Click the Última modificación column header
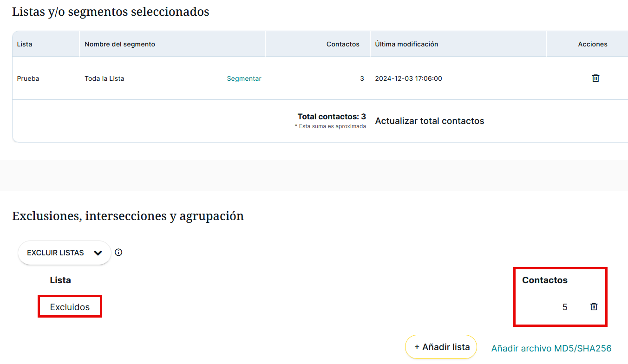628x364 pixels. [x=406, y=44]
